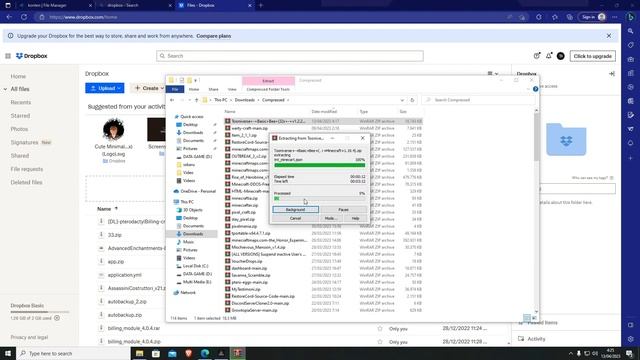Dismiss the upgrade banner in Dropbox
Viewport: 640px width, 360px height.
tap(609, 36)
